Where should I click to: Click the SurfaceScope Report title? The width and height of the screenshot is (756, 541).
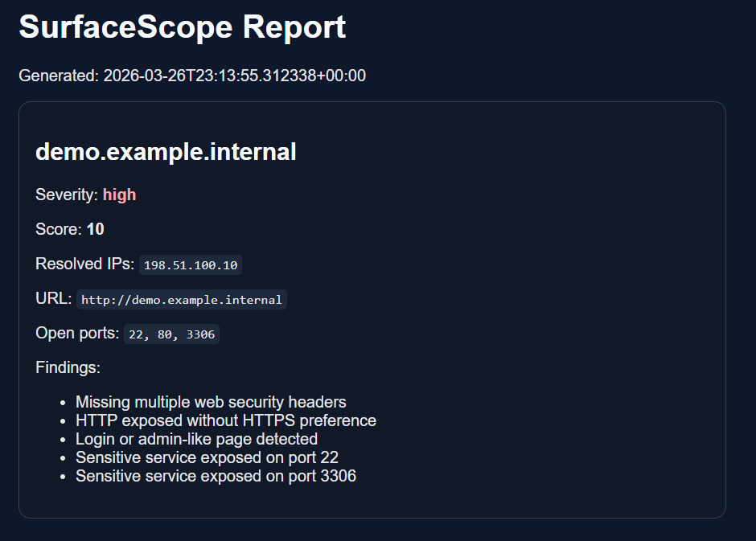[182, 27]
